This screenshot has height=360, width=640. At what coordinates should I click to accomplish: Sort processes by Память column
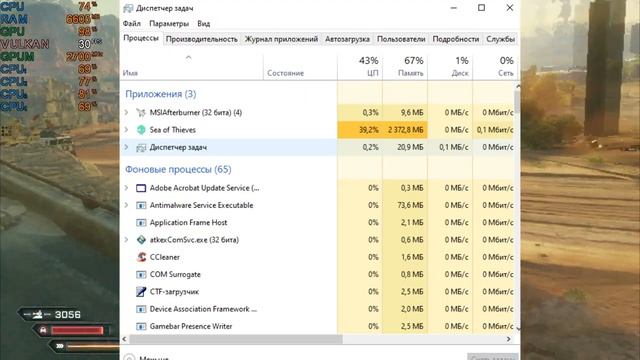pyautogui.click(x=405, y=67)
